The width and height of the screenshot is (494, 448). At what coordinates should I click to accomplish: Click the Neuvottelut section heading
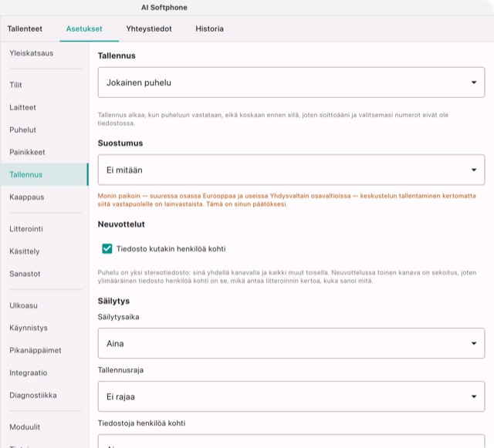pos(121,224)
